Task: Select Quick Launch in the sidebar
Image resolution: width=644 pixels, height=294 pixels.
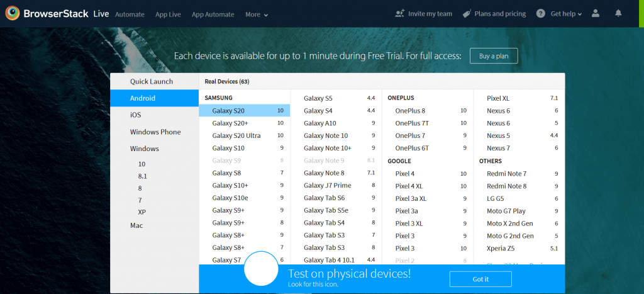Action: (152, 81)
